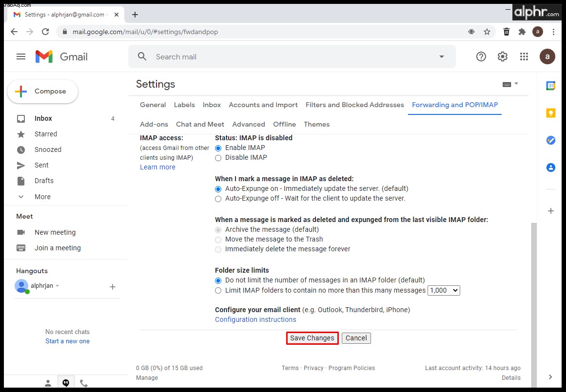Image resolution: width=566 pixels, height=392 pixels.
Task: Open Google Keep side panel icon
Action: (550, 113)
